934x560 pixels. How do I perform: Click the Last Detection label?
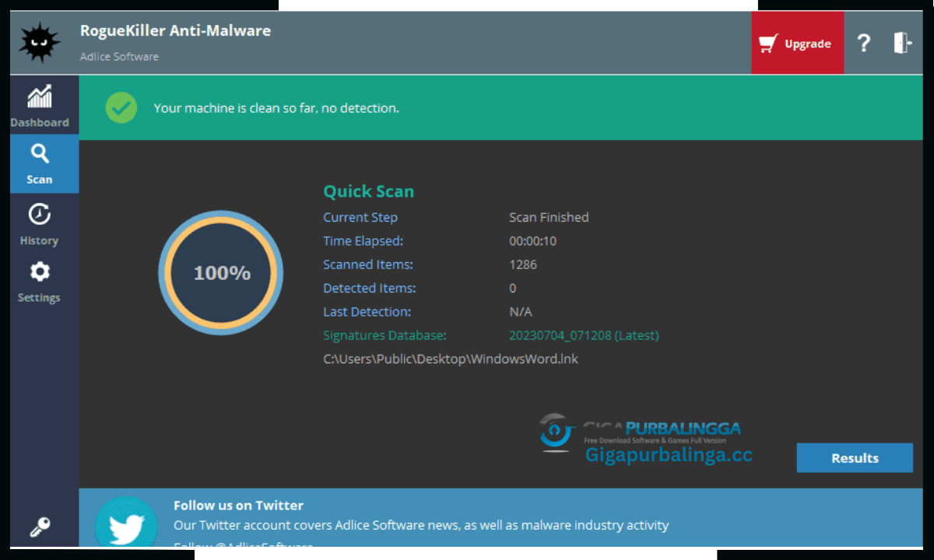click(367, 312)
